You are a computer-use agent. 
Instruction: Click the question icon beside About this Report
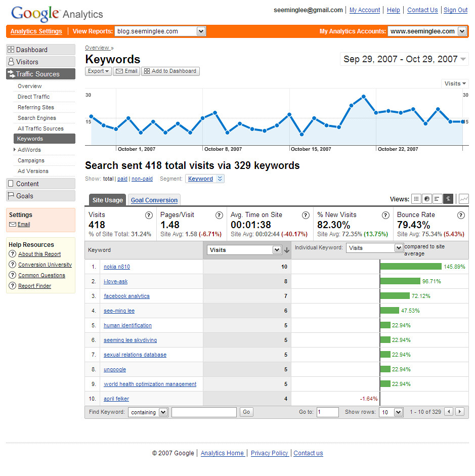[x=12, y=254]
